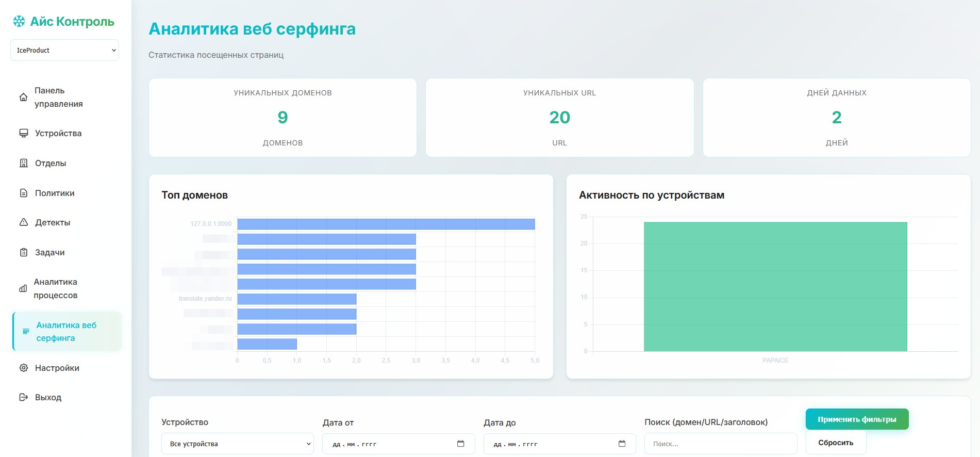
Task: Click the document icon beside Политики
Action: 24,193
